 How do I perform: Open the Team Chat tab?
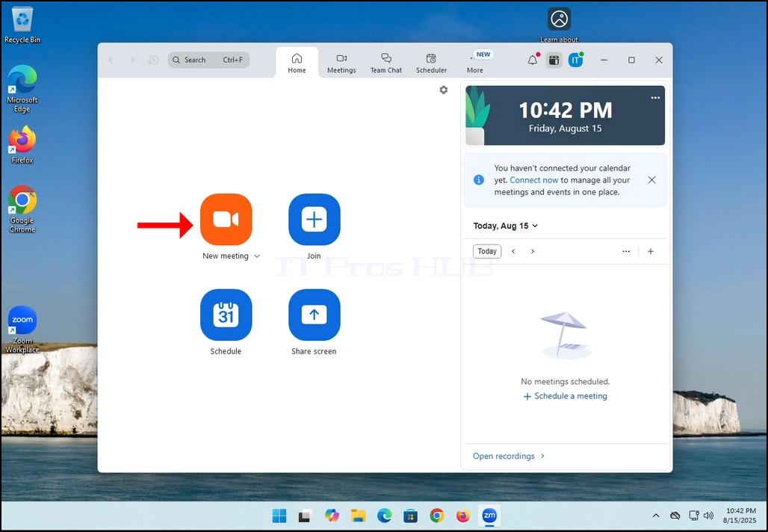click(386, 63)
